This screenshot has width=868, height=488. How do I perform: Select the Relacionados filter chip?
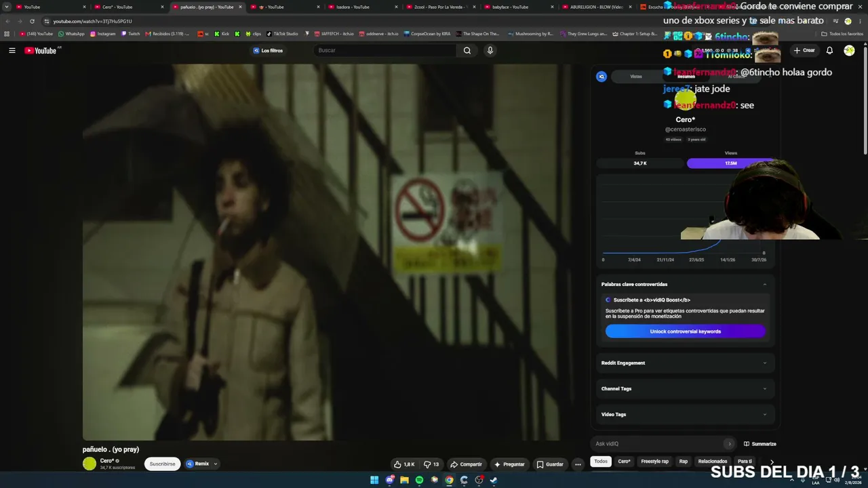tap(713, 462)
